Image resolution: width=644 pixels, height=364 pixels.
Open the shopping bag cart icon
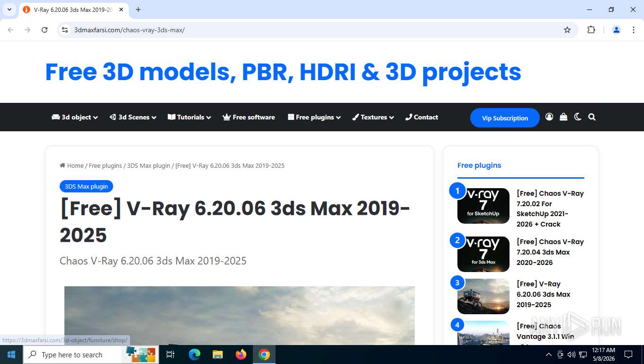coord(563,117)
